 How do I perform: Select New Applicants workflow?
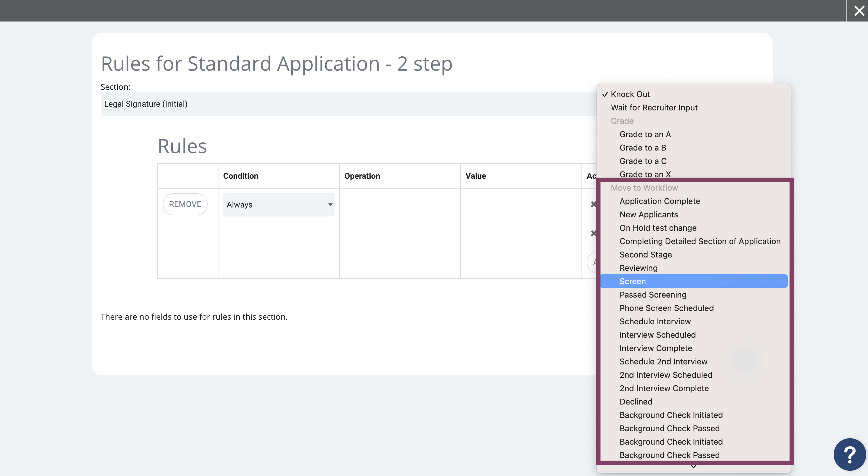point(694,215)
